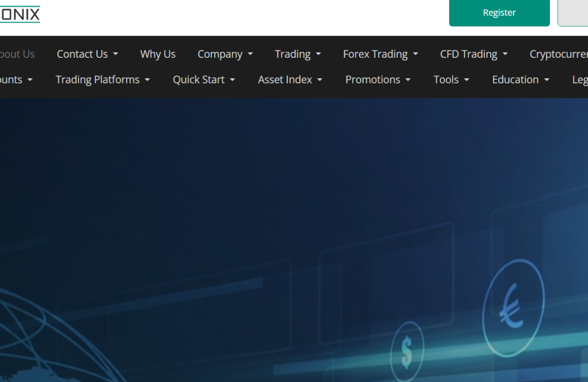
Task: Click the site logo in header
Action: click(20, 14)
